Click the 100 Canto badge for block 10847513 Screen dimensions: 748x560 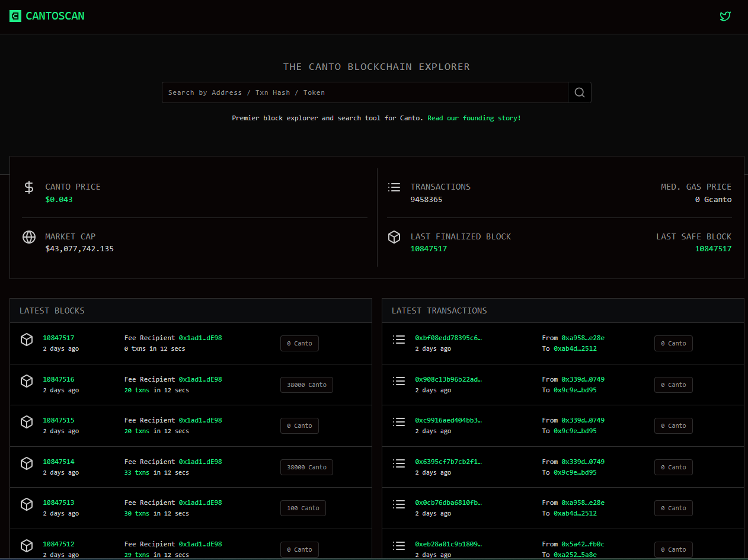point(303,508)
